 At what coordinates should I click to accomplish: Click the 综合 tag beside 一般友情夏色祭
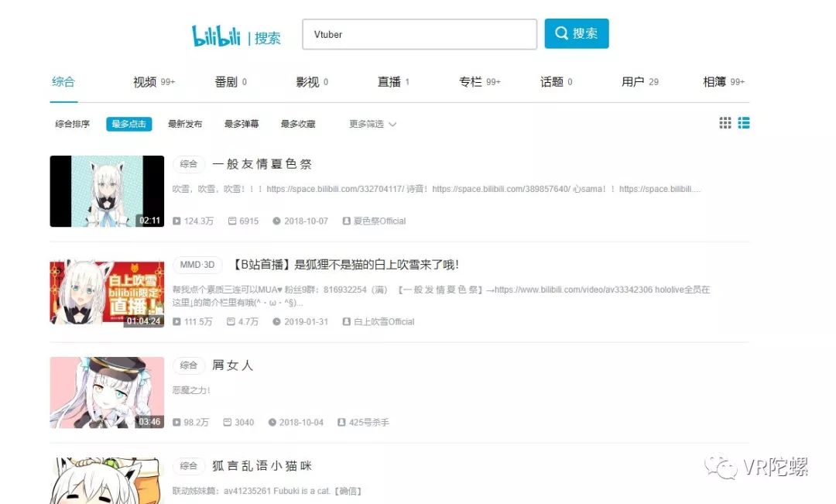click(x=189, y=164)
